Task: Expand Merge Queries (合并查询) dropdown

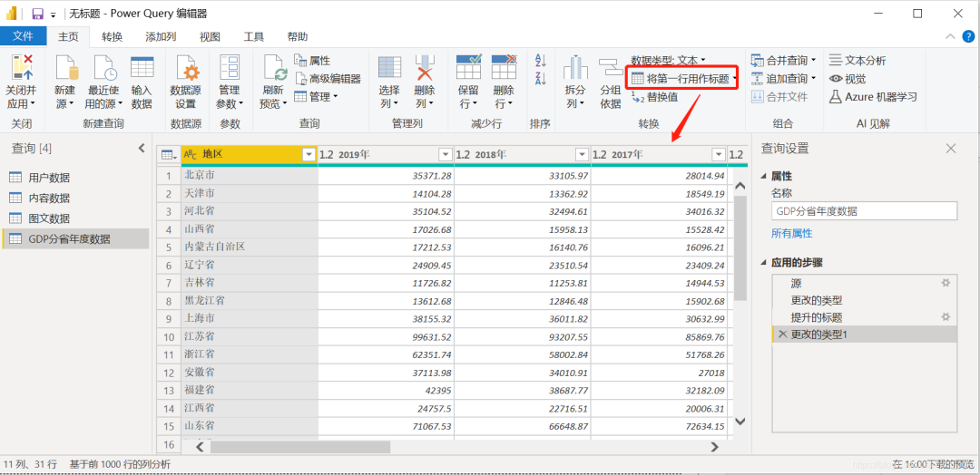Action: tap(814, 61)
